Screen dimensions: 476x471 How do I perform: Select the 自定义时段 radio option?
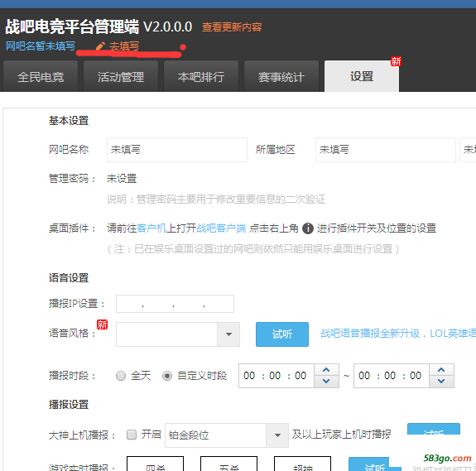click(167, 376)
